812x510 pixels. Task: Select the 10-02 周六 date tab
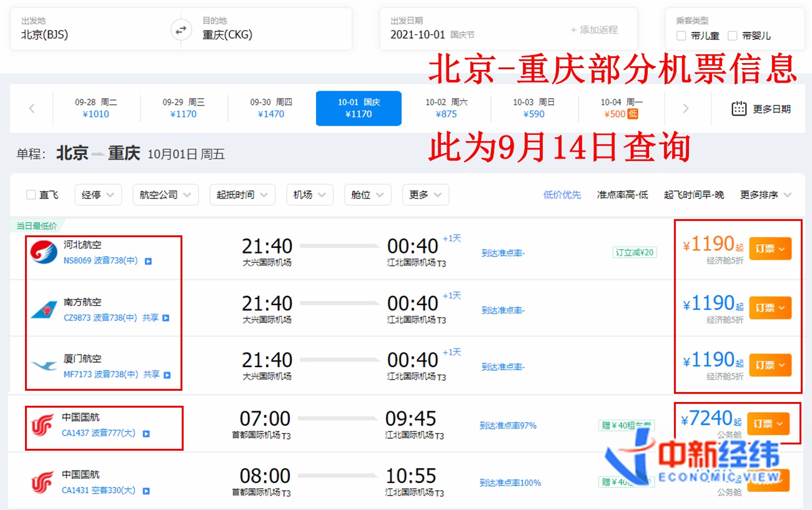(446, 108)
